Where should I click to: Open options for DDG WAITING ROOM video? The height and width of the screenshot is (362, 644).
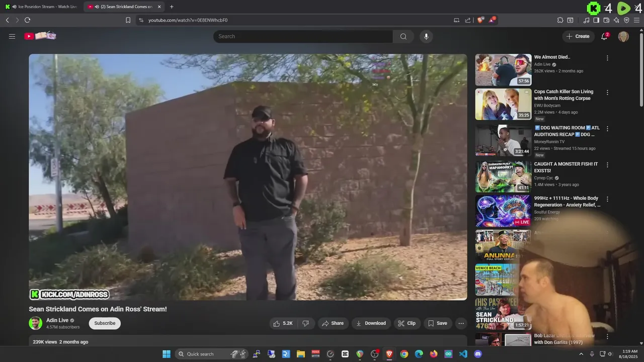607,129
